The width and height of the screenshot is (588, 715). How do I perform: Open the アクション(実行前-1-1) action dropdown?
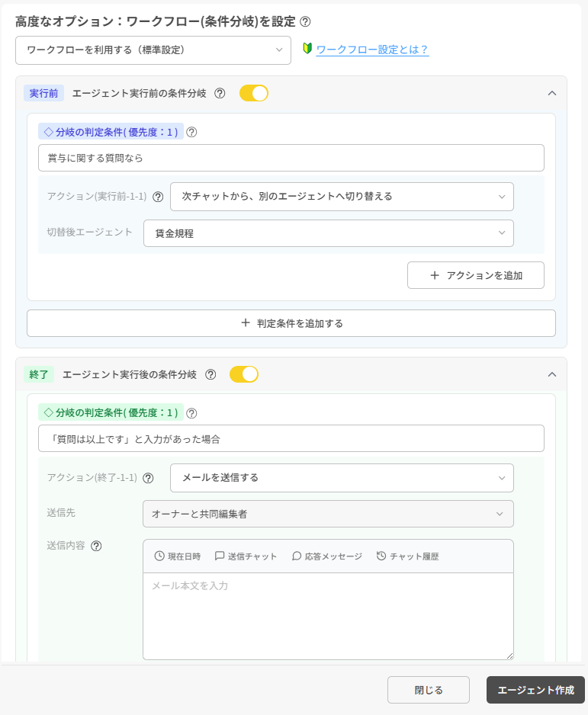(342, 197)
